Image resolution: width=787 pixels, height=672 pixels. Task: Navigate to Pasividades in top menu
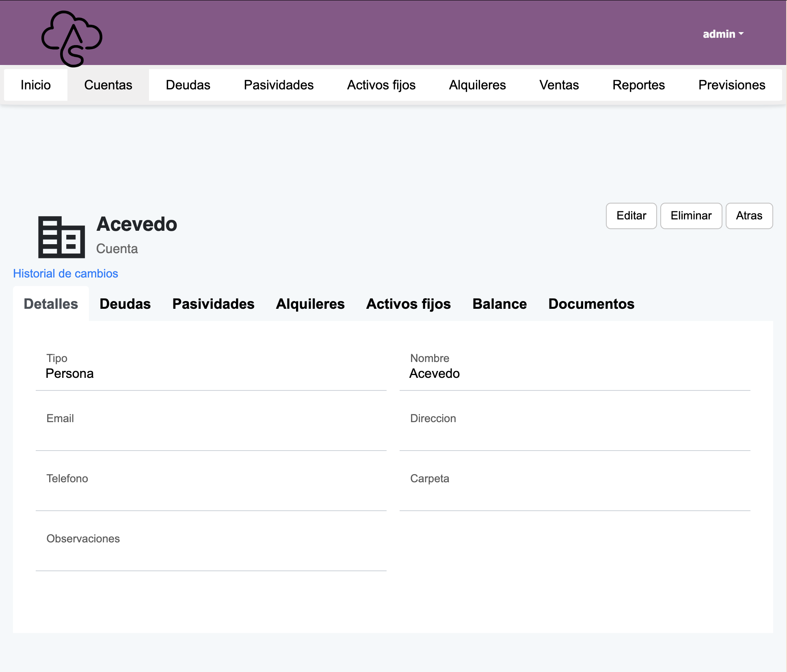coord(279,85)
